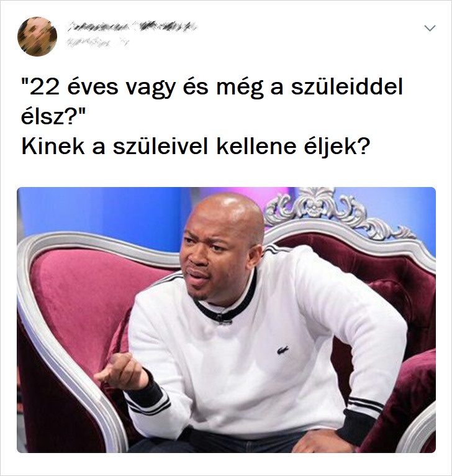Open the attached photo of man in chair

[x=226, y=319]
